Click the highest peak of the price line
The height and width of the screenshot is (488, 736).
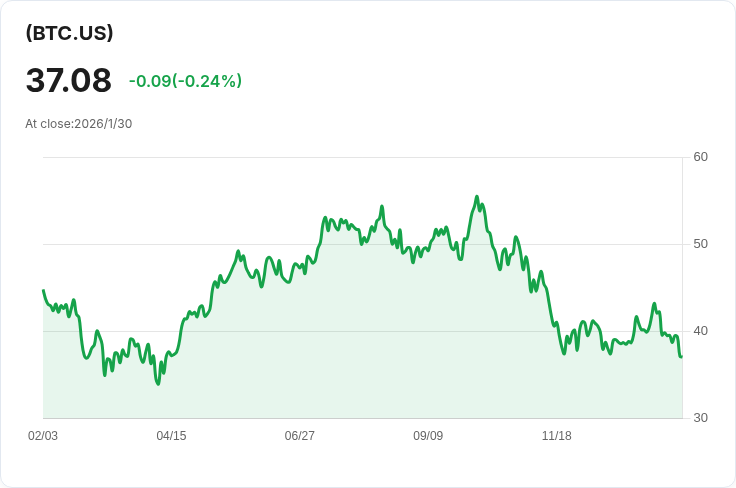pyautogui.click(x=477, y=197)
